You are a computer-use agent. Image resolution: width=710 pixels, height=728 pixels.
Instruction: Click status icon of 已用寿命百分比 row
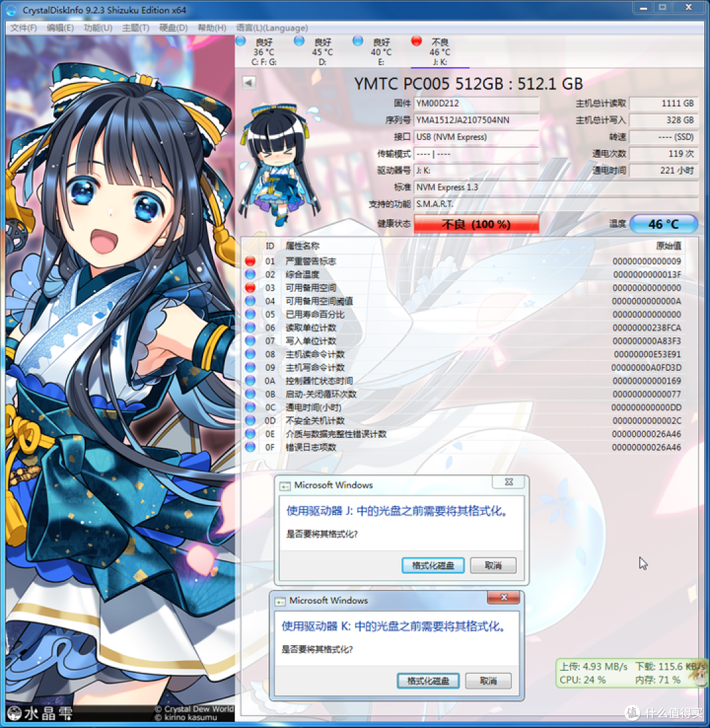tap(250, 314)
